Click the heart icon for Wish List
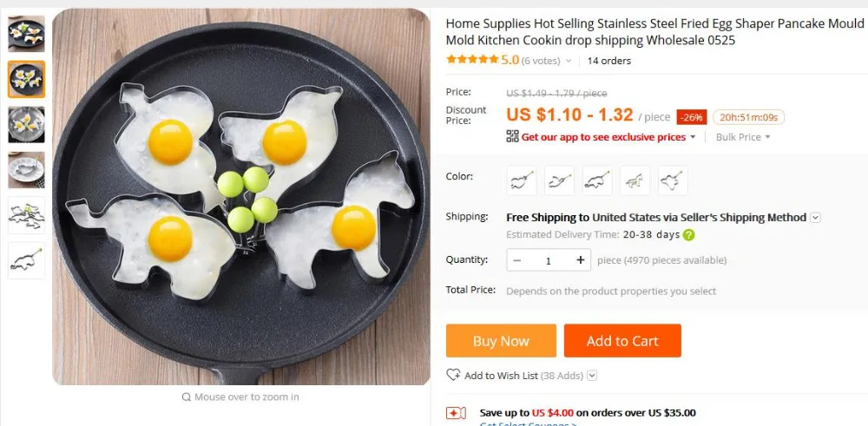The image size is (868, 426). pos(453,376)
